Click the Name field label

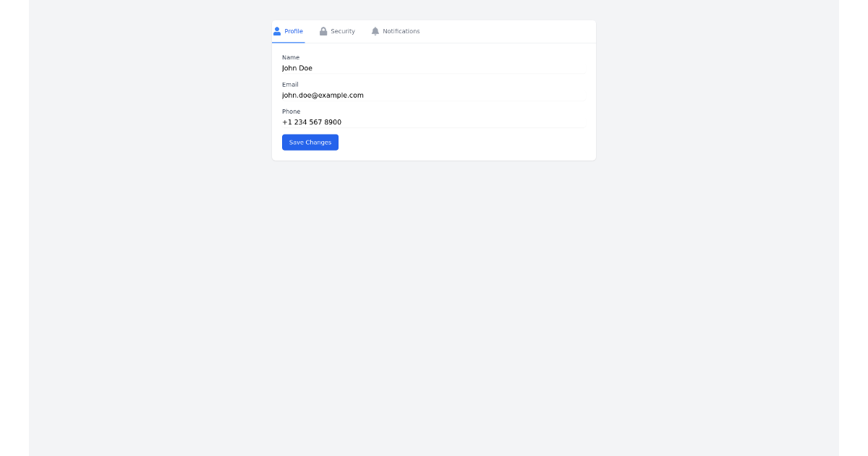[289, 57]
